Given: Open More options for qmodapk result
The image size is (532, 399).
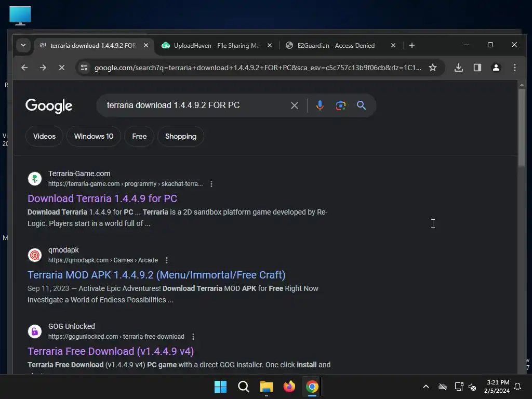Looking at the screenshot, I should tap(167, 260).
